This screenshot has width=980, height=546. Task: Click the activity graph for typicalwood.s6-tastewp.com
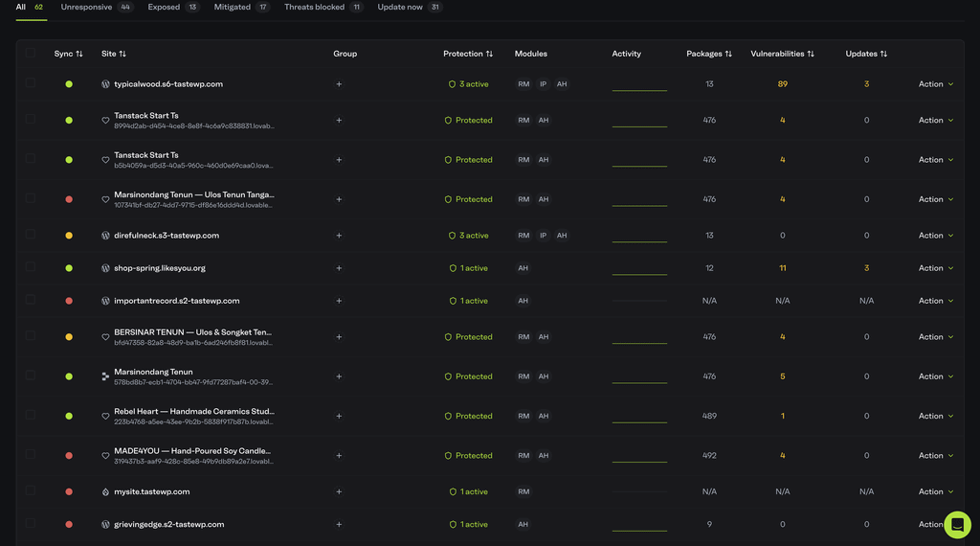click(x=639, y=84)
